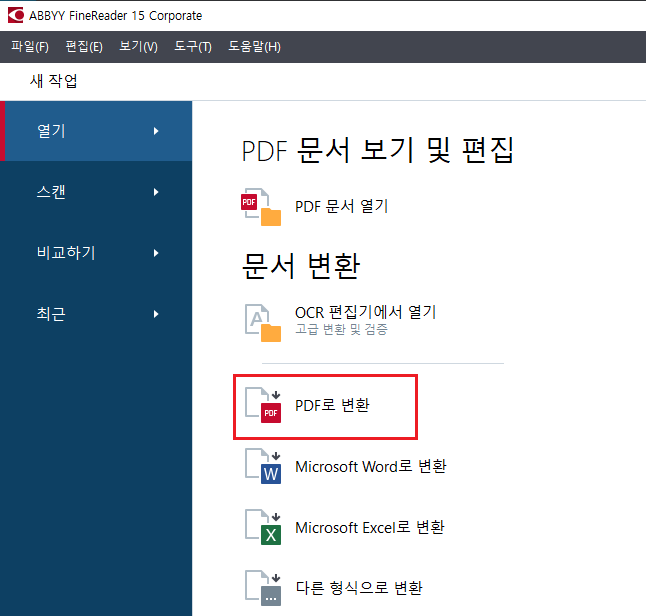Screen dimensions: 646x616
Task: Select the 비교하기 sidebar tab
Action: tap(96, 253)
